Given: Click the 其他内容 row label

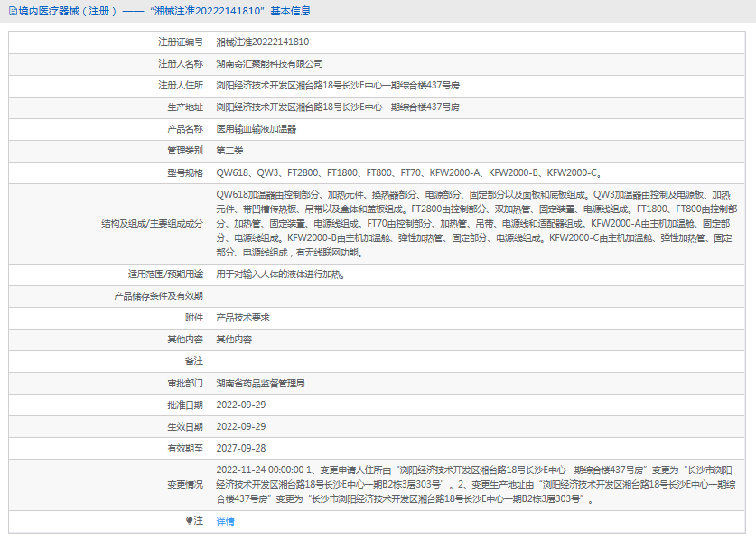Looking at the screenshot, I should click(185, 340).
